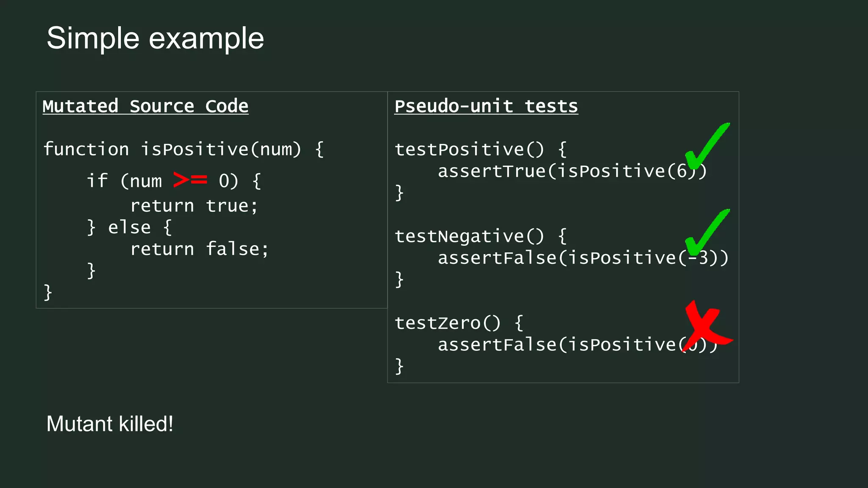
Task: Click the red >= operator
Action: [190, 180]
